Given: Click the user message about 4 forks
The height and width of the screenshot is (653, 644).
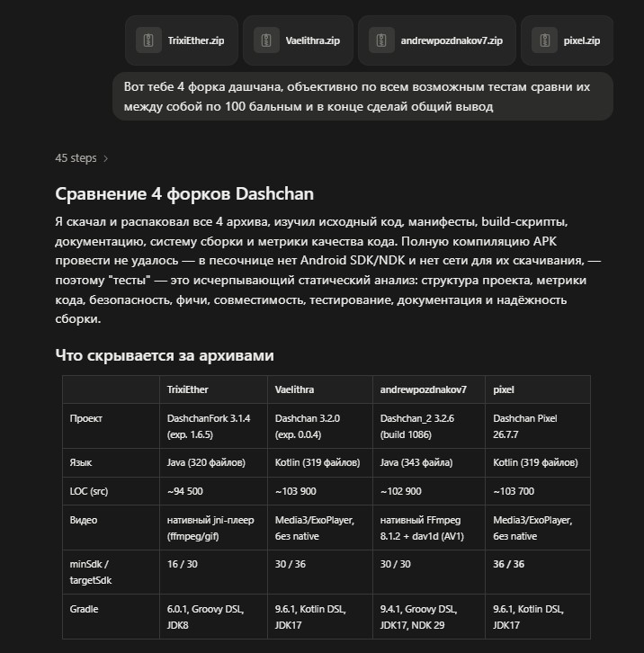Looking at the screenshot, I should 362,96.
